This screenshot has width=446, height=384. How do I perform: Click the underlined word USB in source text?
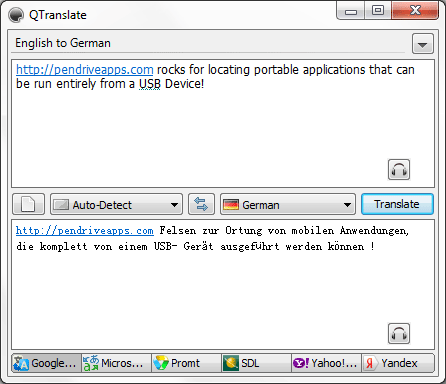point(150,84)
